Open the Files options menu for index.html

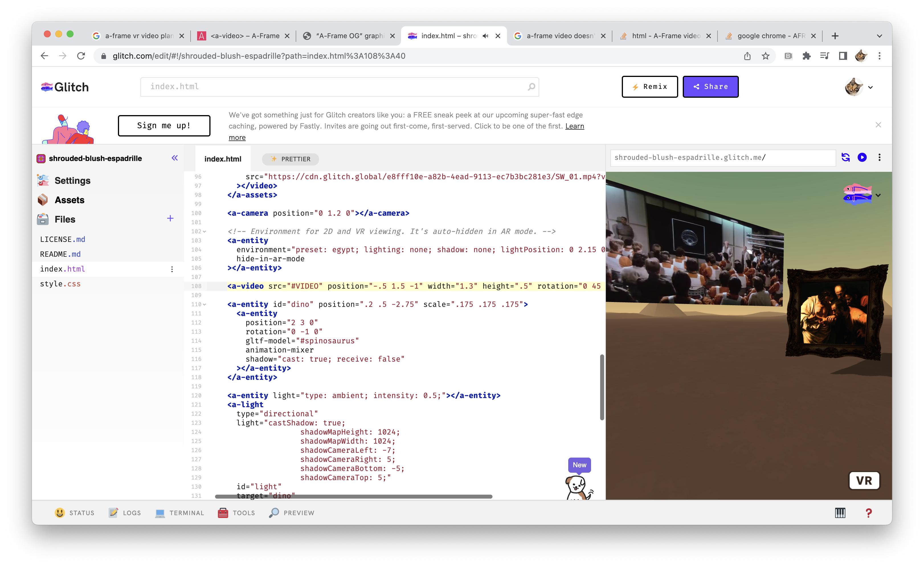(x=172, y=269)
